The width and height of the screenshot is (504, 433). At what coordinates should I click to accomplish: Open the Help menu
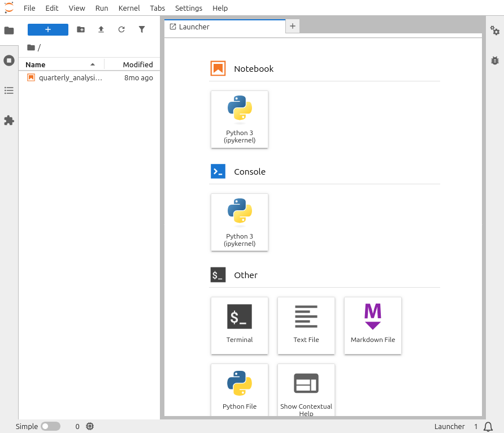[220, 8]
